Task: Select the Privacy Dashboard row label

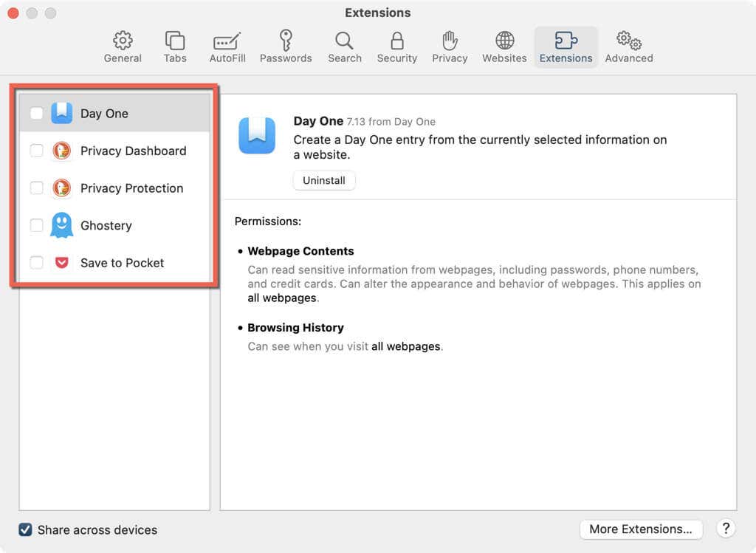Action: coord(133,151)
